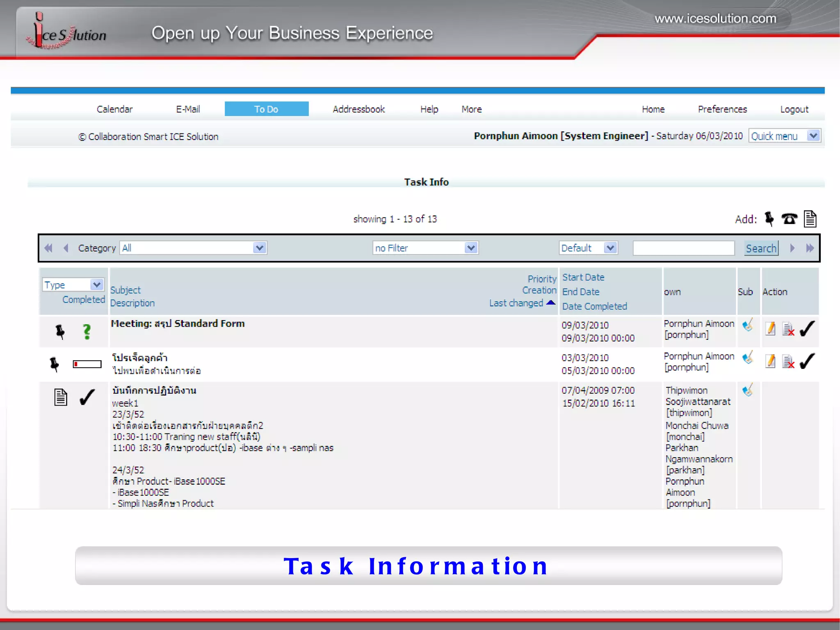
Task: Mark Meeting Standard Form task as done
Action: point(807,328)
